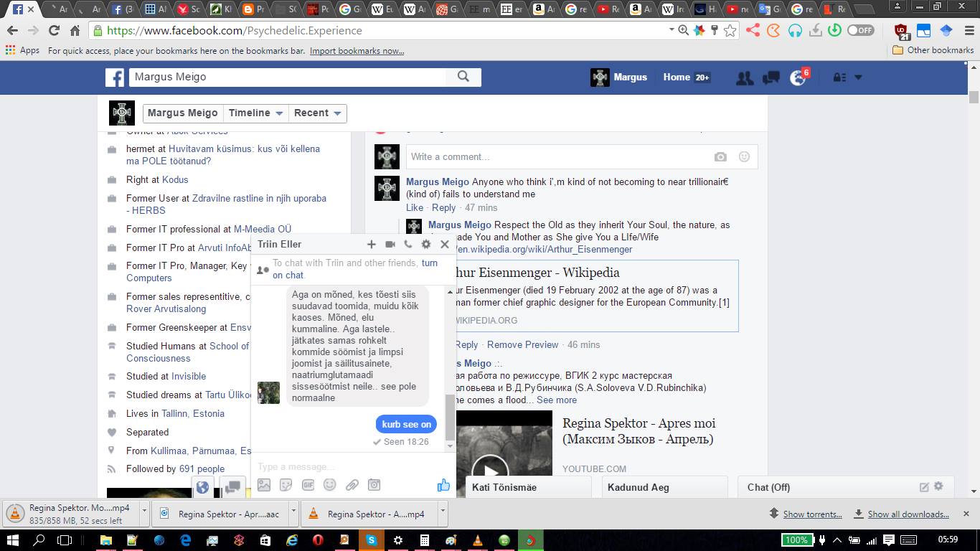The image size is (980, 551).
Task: Click the uBlock Origin extension icon
Action: click(901, 31)
